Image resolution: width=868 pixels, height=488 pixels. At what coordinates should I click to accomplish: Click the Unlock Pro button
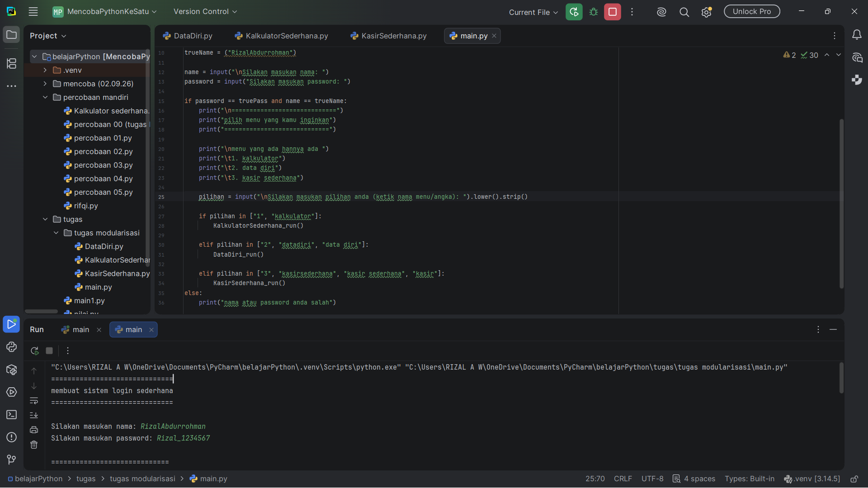click(x=752, y=12)
